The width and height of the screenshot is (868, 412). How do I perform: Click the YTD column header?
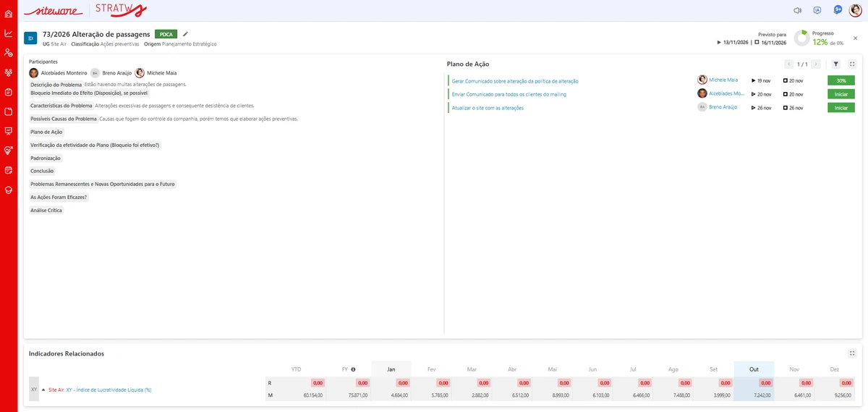296,369
